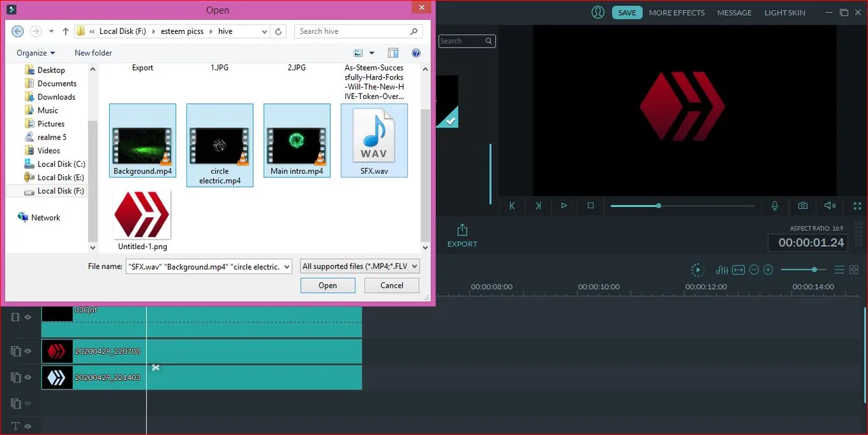Change the view with the view icon
The height and width of the screenshot is (435, 868).
pyautogui.click(x=358, y=53)
